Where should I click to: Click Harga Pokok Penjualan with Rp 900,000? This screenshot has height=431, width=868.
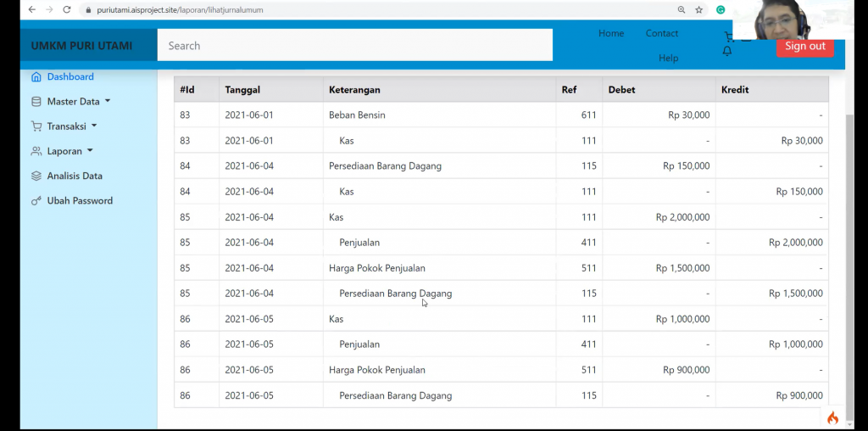[x=377, y=370]
